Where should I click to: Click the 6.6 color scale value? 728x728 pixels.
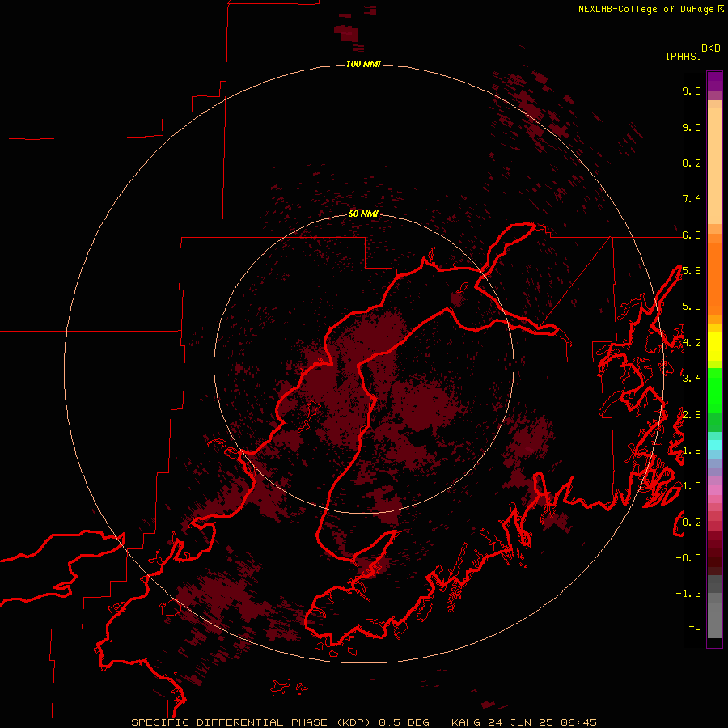(692, 235)
